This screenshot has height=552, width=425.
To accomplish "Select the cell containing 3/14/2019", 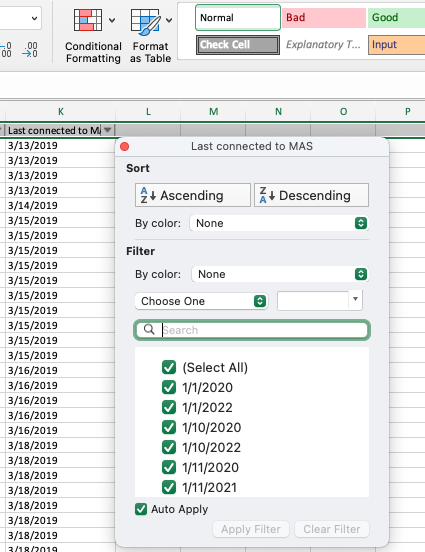I will pyautogui.click(x=60, y=205).
